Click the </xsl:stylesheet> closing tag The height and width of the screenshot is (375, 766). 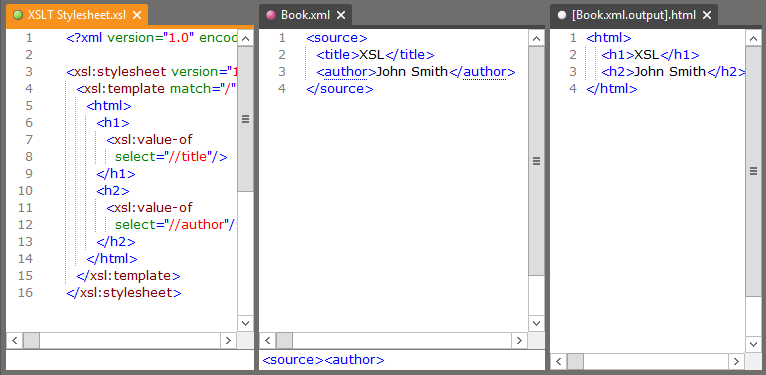(124, 292)
